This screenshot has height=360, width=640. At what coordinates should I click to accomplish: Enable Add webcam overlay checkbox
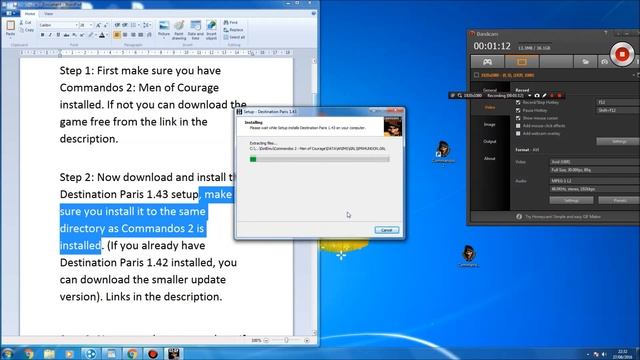(x=518, y=133)
